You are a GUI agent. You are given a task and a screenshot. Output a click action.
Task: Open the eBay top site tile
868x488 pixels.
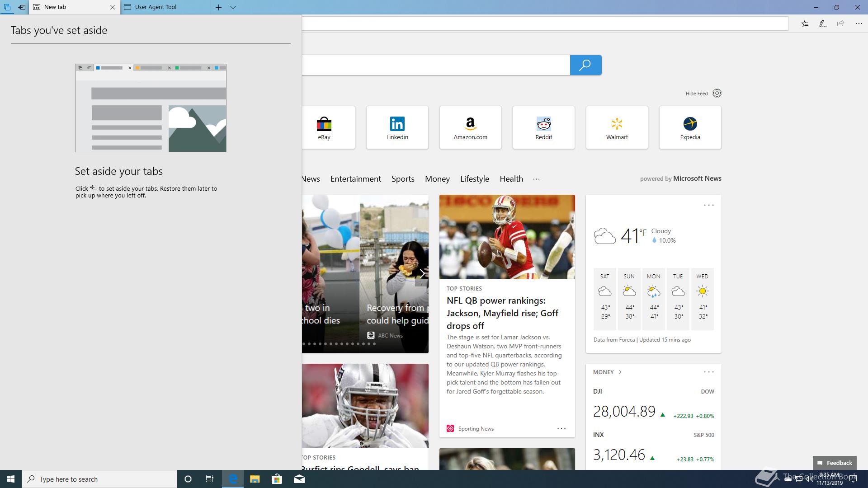[x=328, y=127]
